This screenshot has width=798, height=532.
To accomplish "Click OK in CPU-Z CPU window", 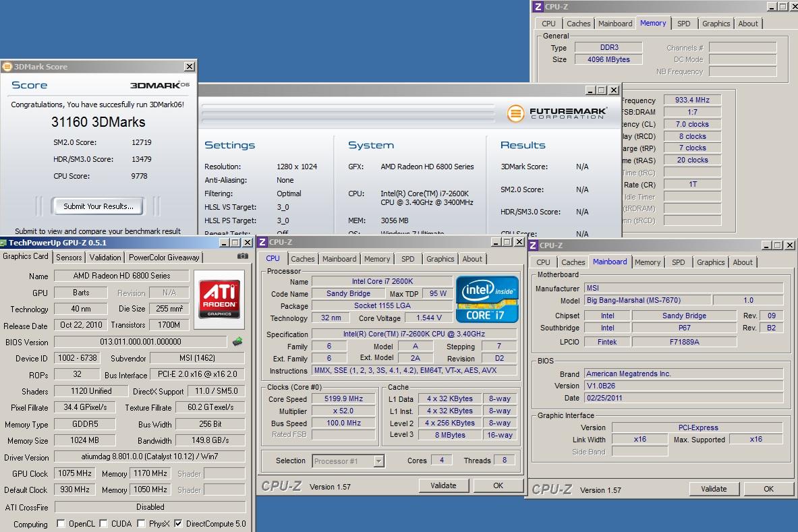I will coord(498,485).
